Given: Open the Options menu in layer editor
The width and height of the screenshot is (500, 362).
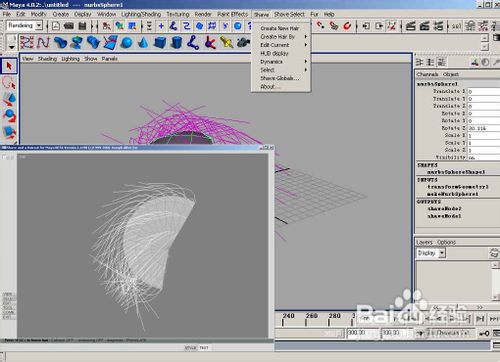Looking at the screenshot, I should 446,242.
